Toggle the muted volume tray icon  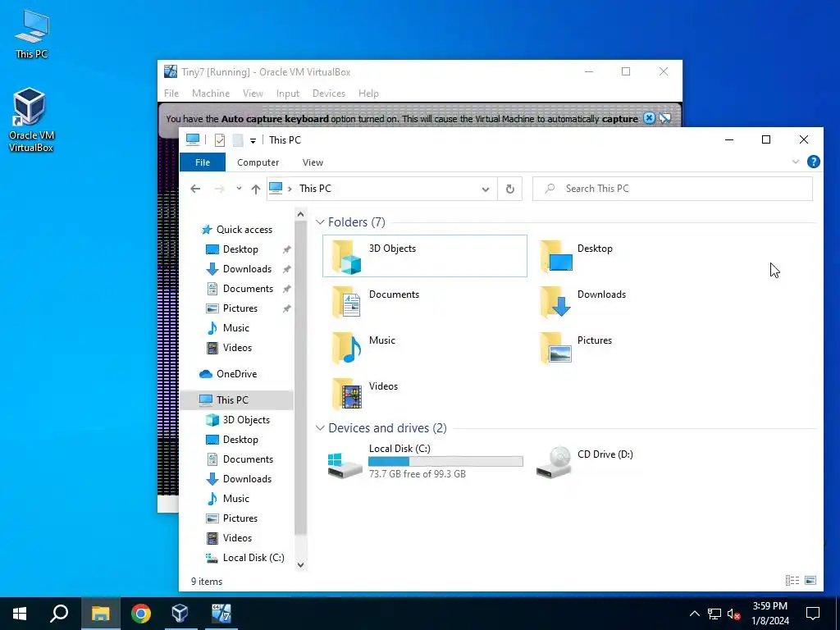734,614
